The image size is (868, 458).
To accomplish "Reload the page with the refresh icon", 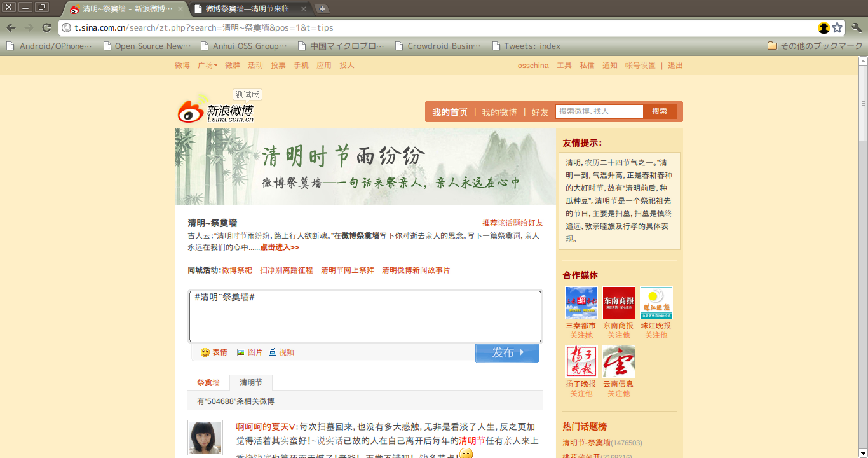I will click(x=46, y=27).
